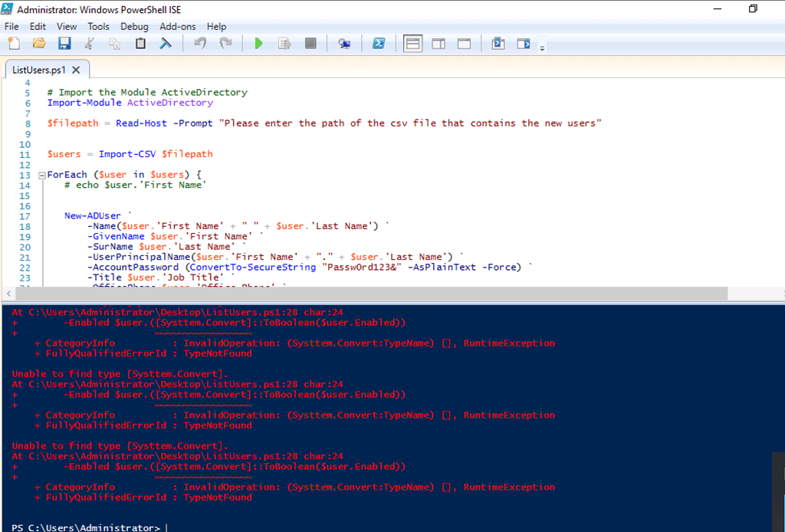Click the Paste clipboard icon
The image size is (785, 532).
(140, 44)
